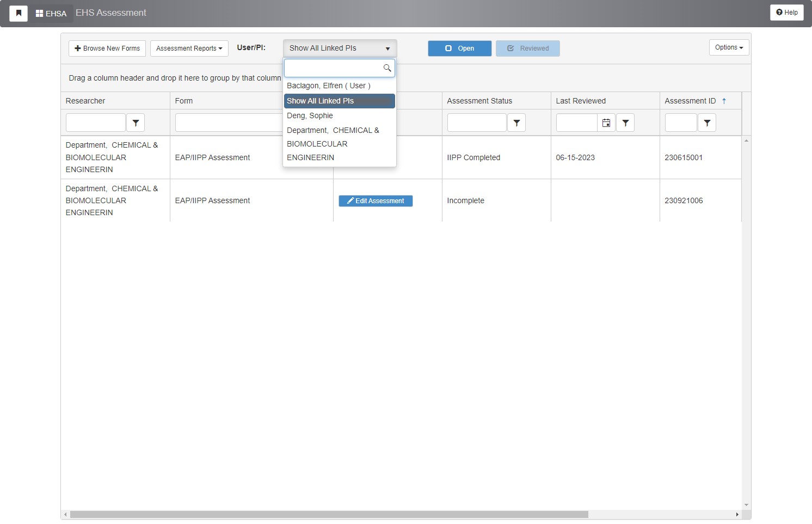The image size is (812, 524).
Task: Click assessment ID 230615001
Action: pyautogui.click(x=684, y=157)
